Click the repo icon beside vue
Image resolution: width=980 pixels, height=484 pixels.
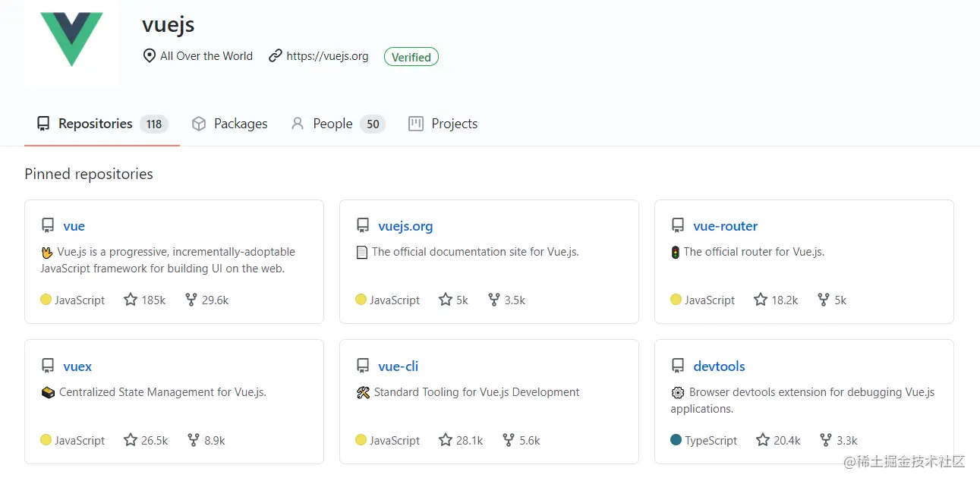(48, 226)
